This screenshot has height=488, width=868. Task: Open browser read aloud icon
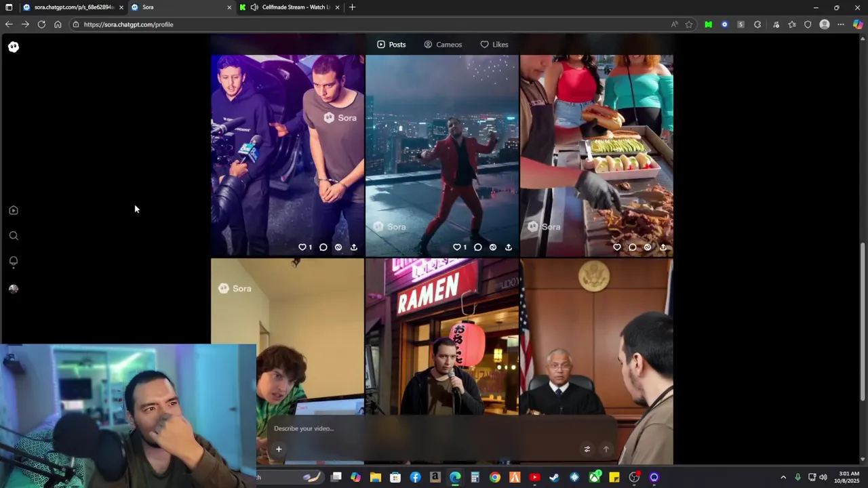pos(674,24)
